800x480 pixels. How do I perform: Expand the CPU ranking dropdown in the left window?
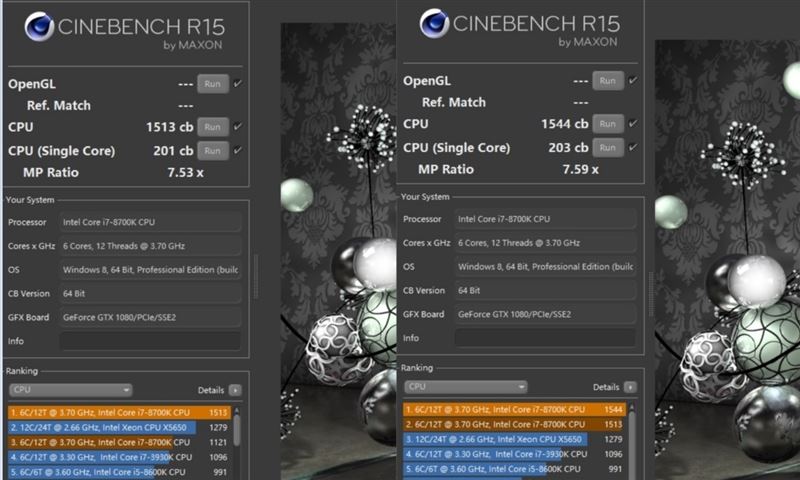click(70, 390)
